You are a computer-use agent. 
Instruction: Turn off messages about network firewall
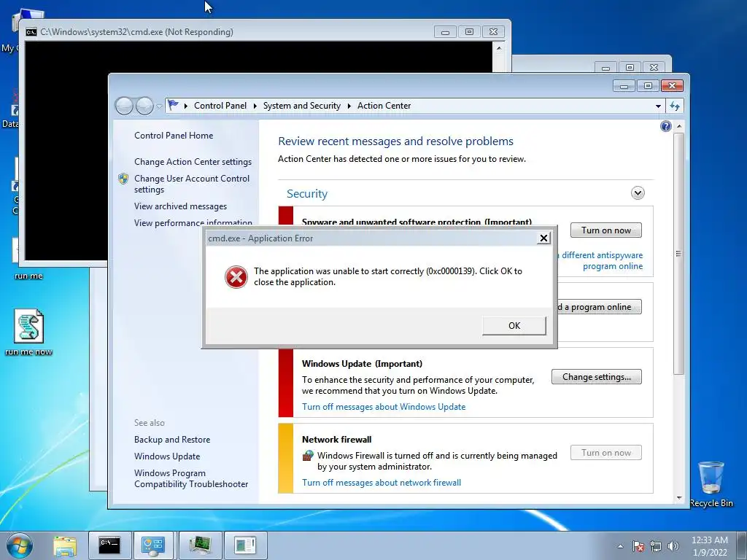[x=381, y=483]
